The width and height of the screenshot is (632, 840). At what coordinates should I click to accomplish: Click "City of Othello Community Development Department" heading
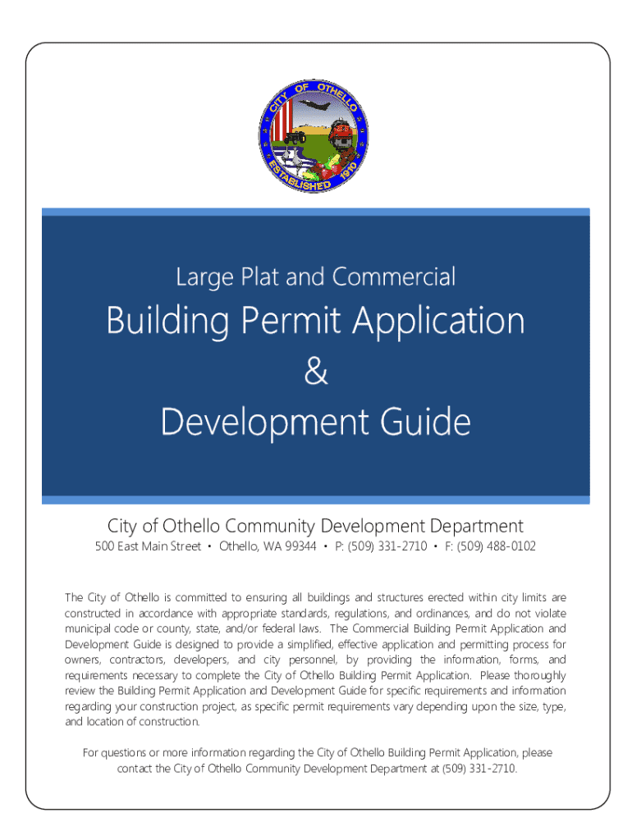click(315, 526)
